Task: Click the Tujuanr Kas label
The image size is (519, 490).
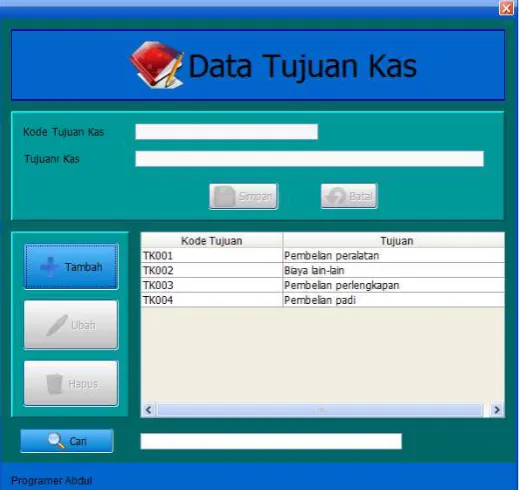Action: tap(52, 159)
